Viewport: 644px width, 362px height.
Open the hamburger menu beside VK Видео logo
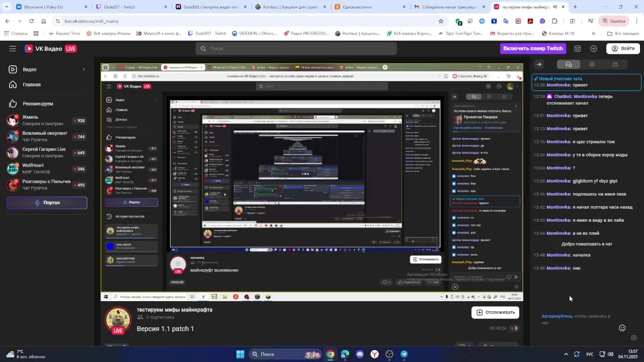tap(13, 49)
